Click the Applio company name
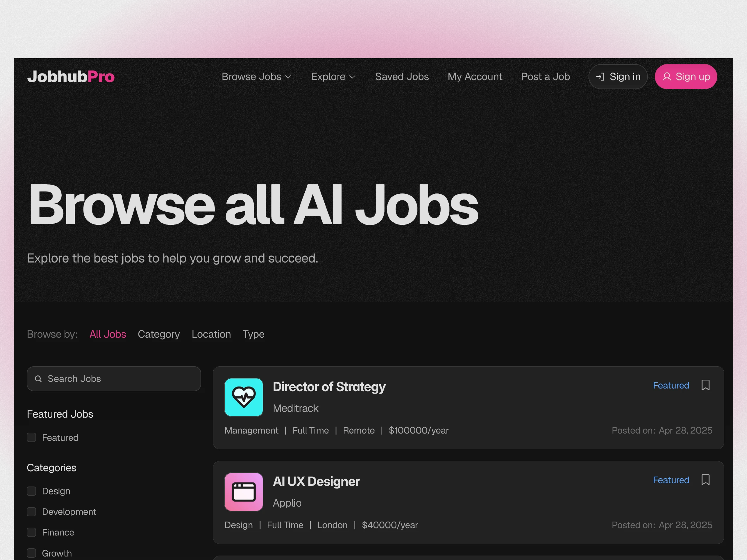The height and width of the screenshot is (560, 747). (x=287, y=503)
